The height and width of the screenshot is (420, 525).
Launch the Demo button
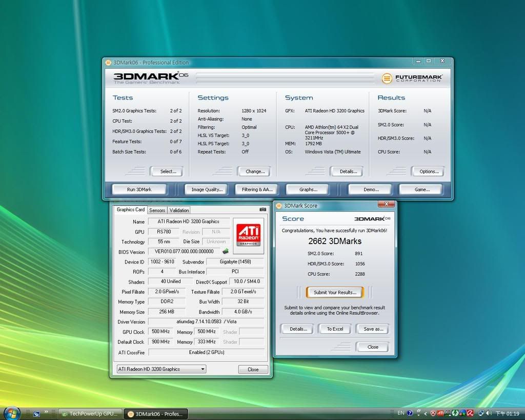[x=371, y=190]
